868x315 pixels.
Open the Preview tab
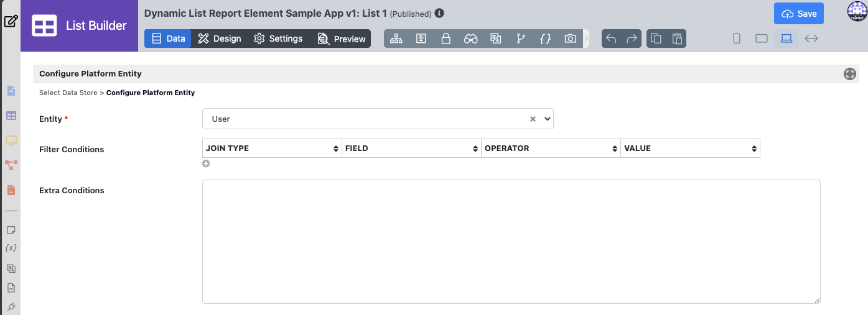341,39
